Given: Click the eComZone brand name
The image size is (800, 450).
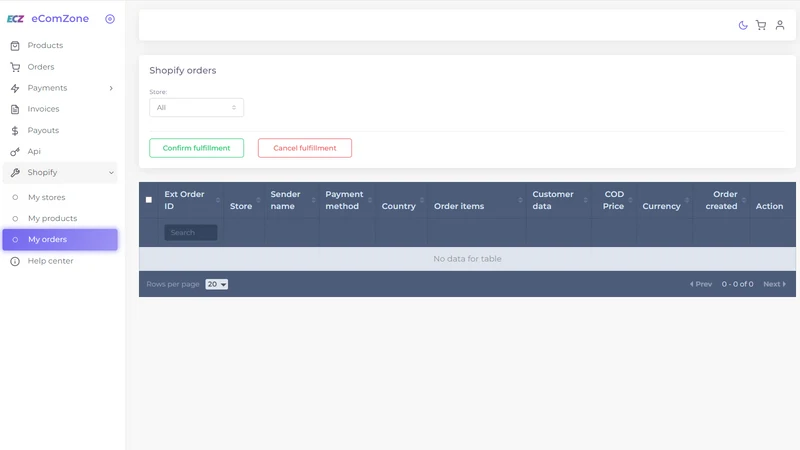Looking at the screenshot, I should click(x=60, y=18).
